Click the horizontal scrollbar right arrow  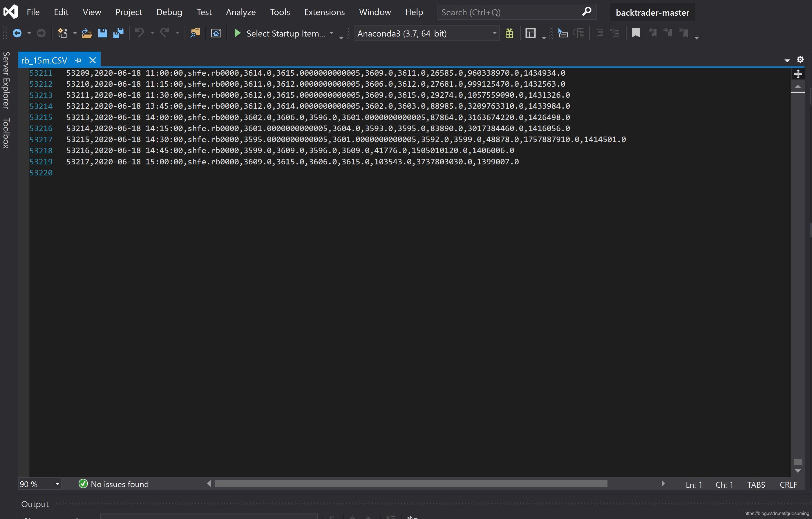pos(663,484)
